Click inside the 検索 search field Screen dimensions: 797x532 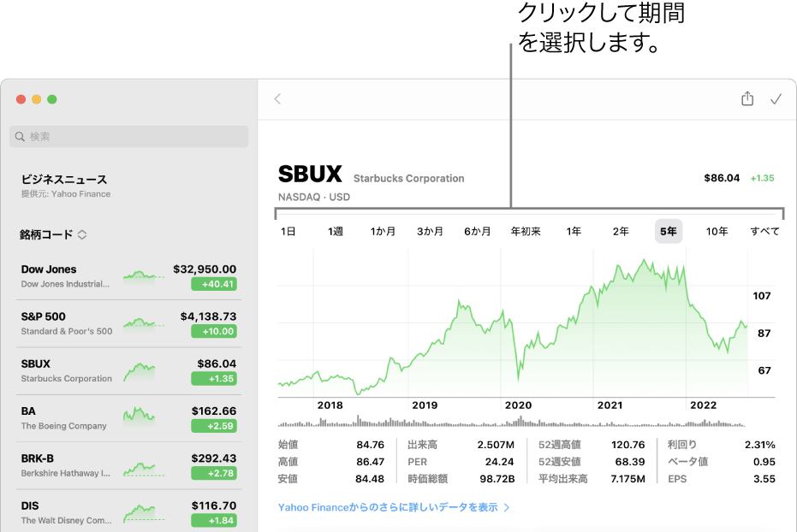(x=128, y=136)
